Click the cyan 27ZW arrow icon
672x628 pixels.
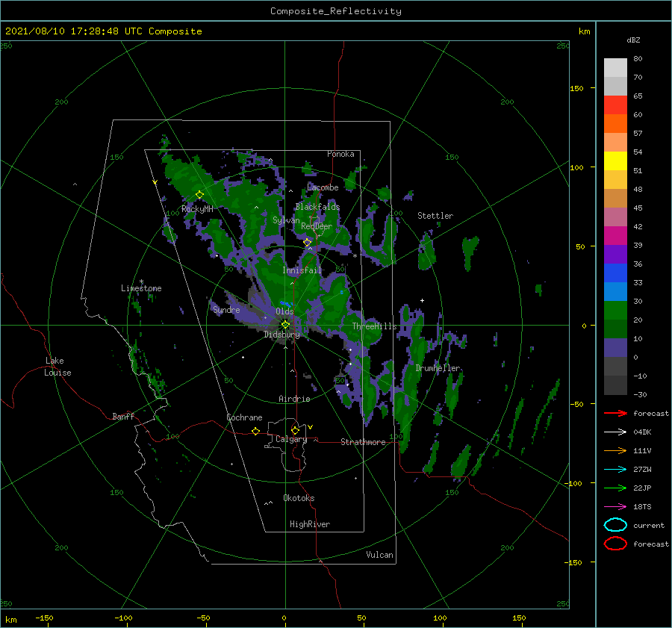tap(615, 470)
